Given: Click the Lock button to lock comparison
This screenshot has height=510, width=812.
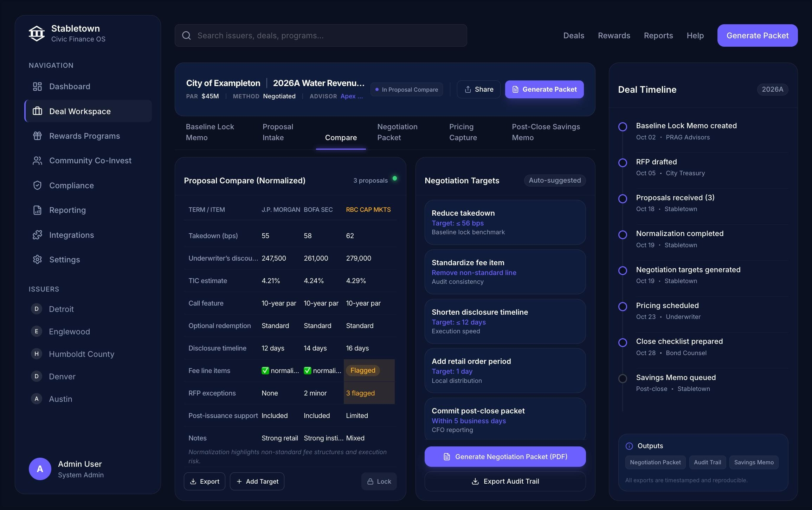Looking at the screenshot, I should tap(379, 482).
